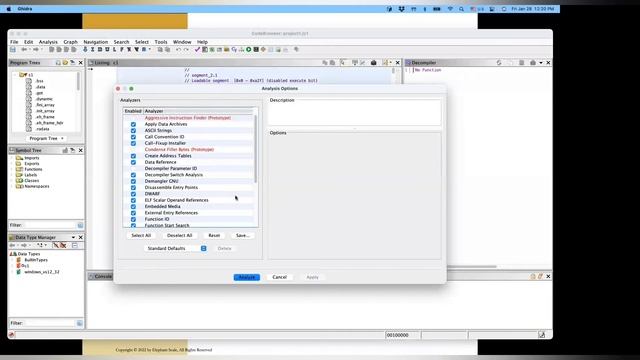Viewport: 640px width, 360px height.
Task: Click the open-folder icon in the Program Trees header
Action: tap(65, 63)
